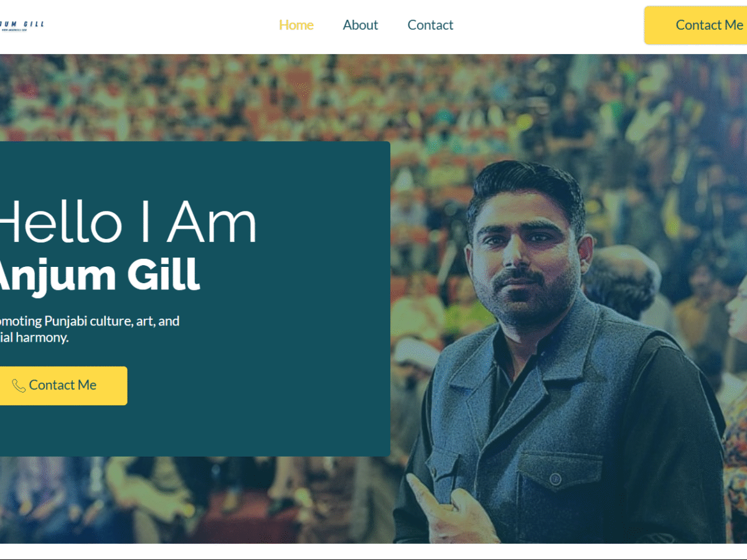Open the About page from navigation
Screen dimensions: 747x560
pos(360,25)
